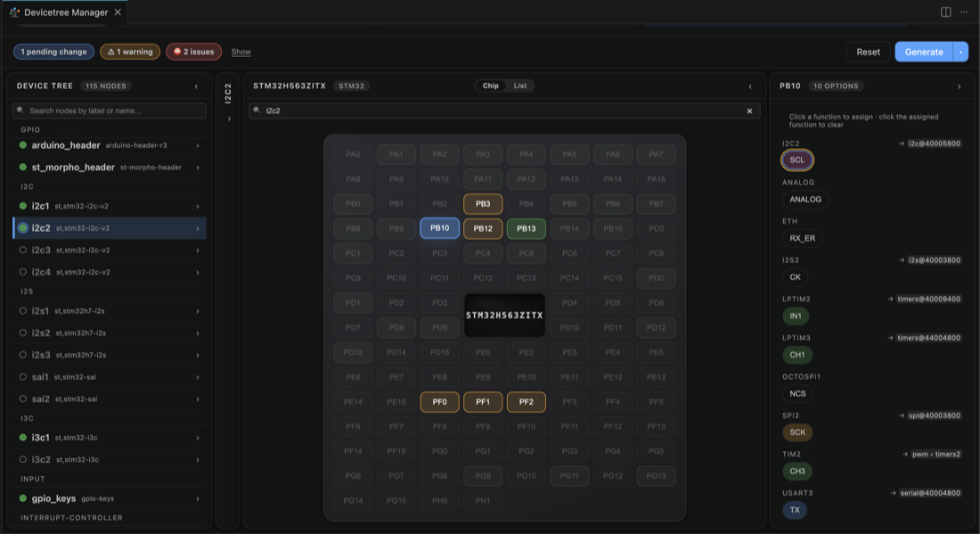Screen dimensions: 980x534
Task: Assign ETH RX_ER function
Action: tap(802, 238)
